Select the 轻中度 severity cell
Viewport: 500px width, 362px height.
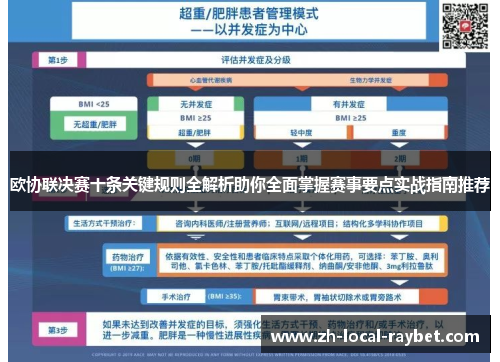coord(301,133)
